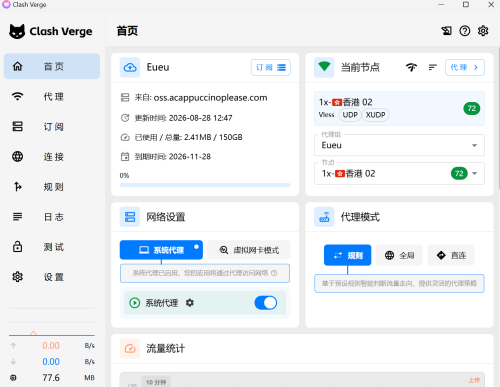
Task: Click the green play icon by 系统代理
Action: [135, 303]
